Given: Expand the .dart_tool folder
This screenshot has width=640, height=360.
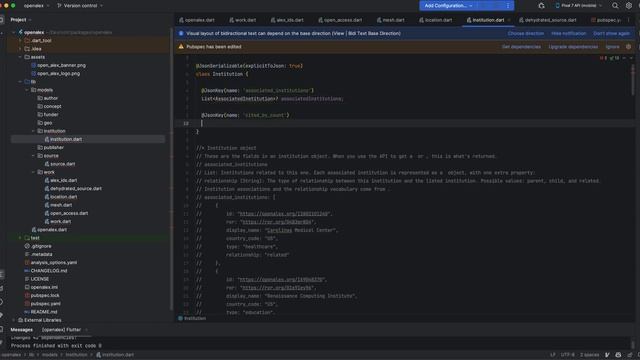Looking at the screenshot, I should point(20,41).
